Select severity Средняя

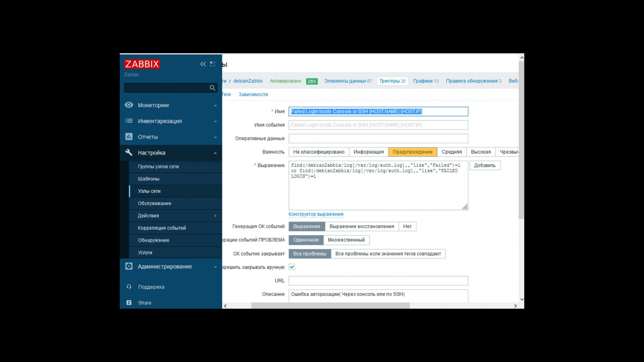click(452, 152)
